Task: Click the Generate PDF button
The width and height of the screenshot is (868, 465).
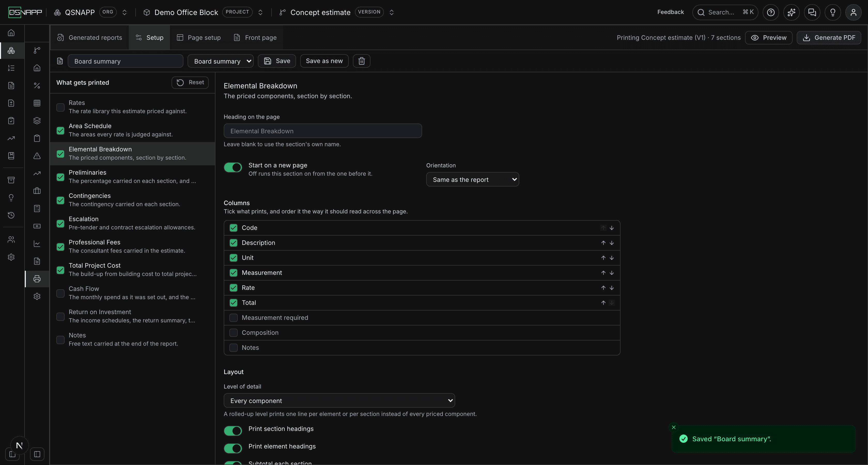Action: click(x=828, y=37)
